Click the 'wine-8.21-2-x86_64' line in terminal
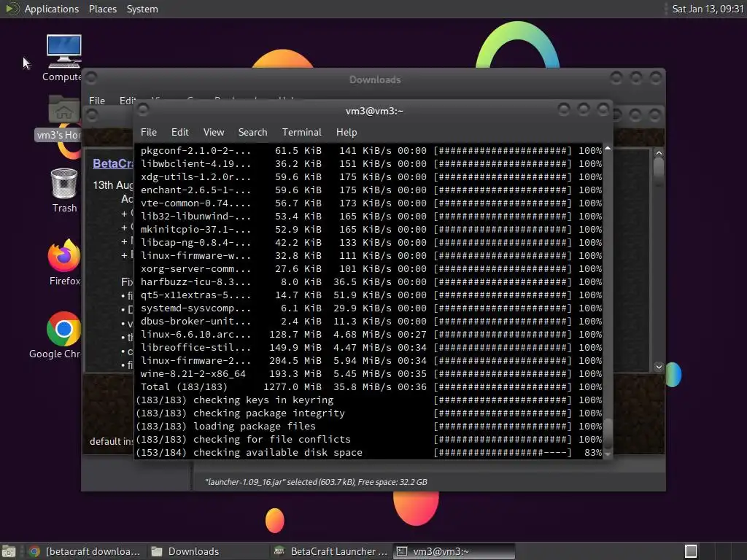 pyautogui.click(x=371, y=374)
